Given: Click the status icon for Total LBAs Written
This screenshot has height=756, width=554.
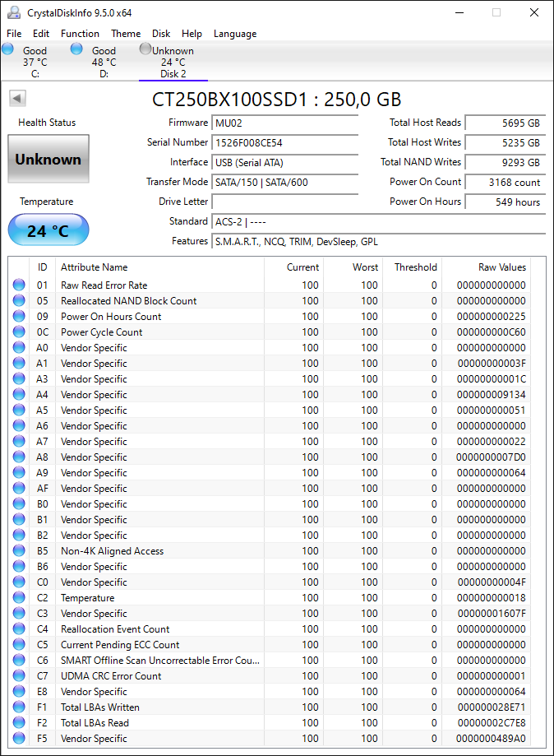Looking at the screenshot, I should [x=19, y=707].
